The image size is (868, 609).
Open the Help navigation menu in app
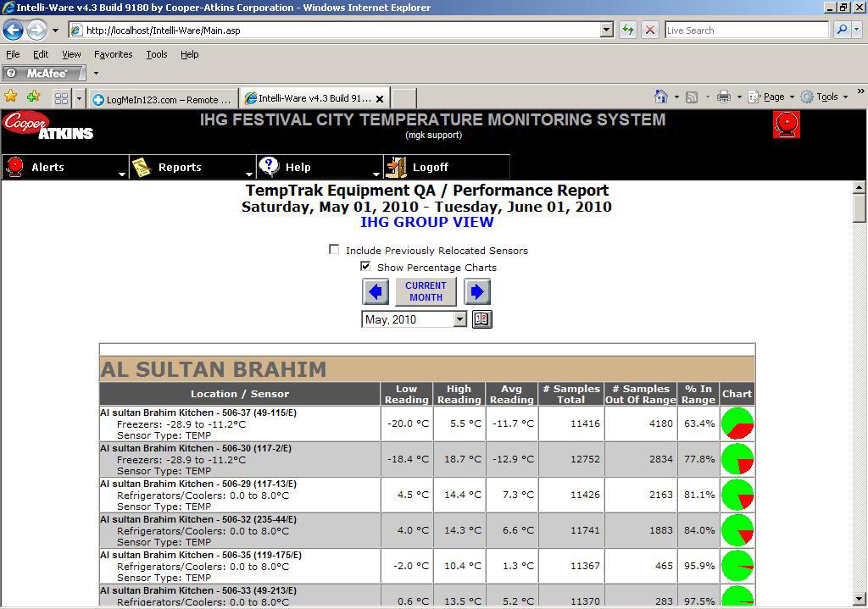tap(320, 167)
